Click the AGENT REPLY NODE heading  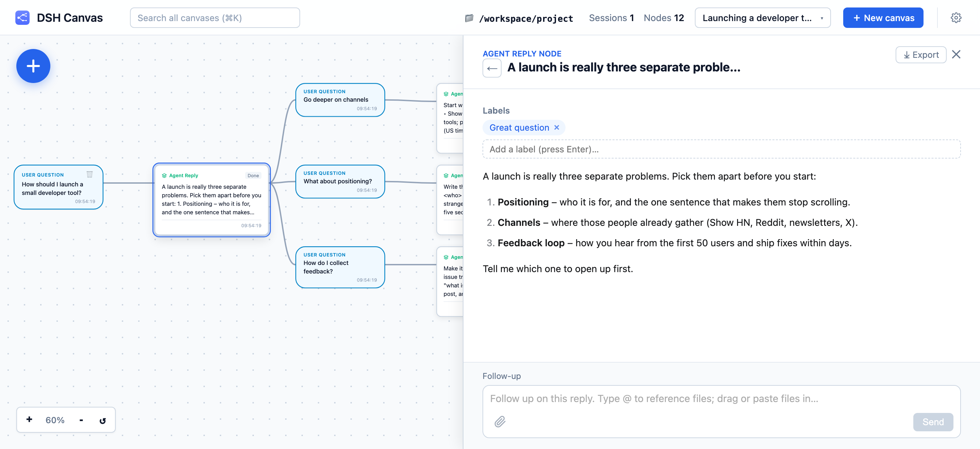pyautogui.click(x=522, y=54)
